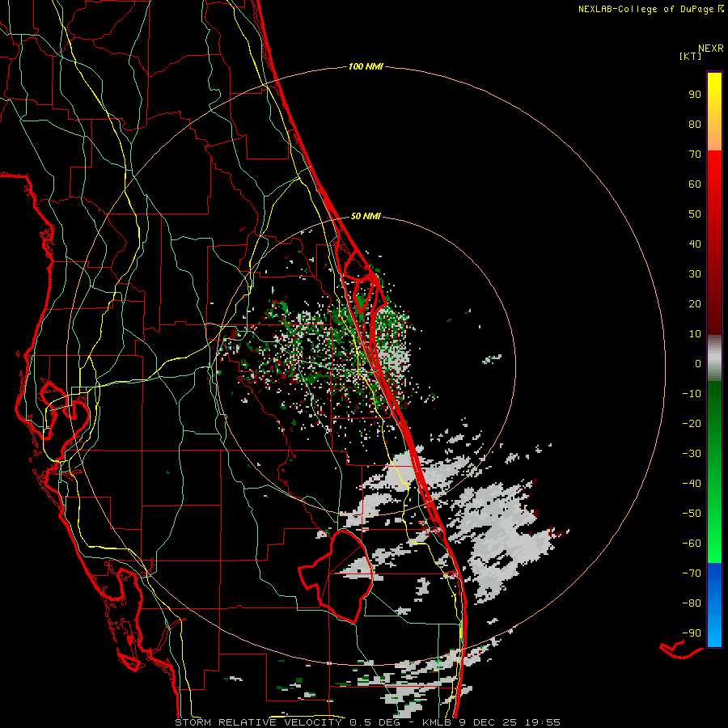The width and height of the screenshot is (728, 728).
Task: Click the 80 value on the velocity scale
Action: pyautogui.click(x=695, y=125)
